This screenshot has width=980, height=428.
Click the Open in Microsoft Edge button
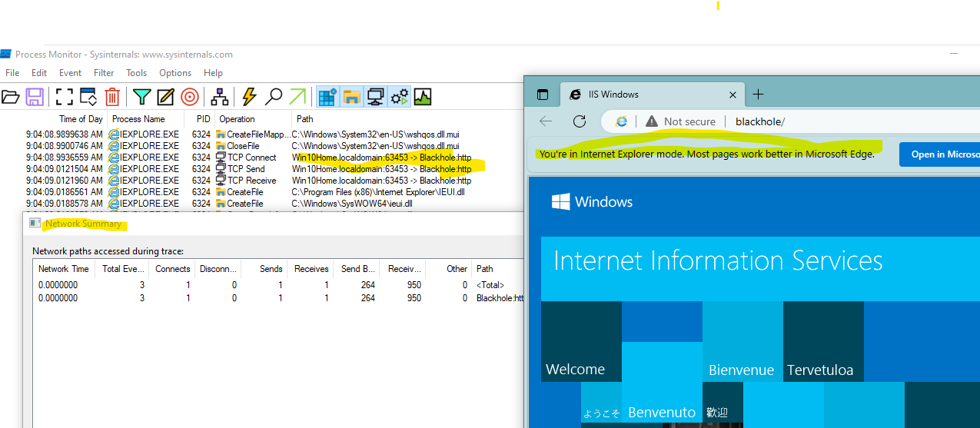point(939,154)
